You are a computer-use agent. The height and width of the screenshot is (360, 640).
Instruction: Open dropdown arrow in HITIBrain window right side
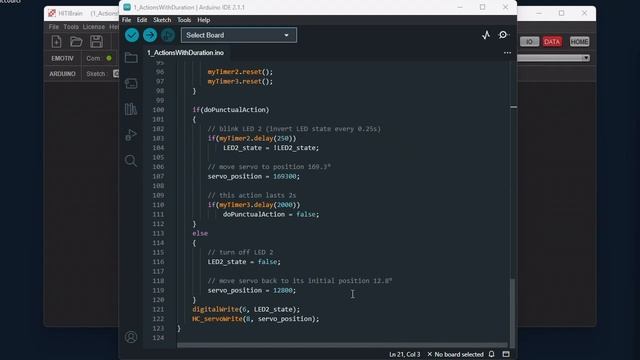pyautogui.click(x=586, y=58)
